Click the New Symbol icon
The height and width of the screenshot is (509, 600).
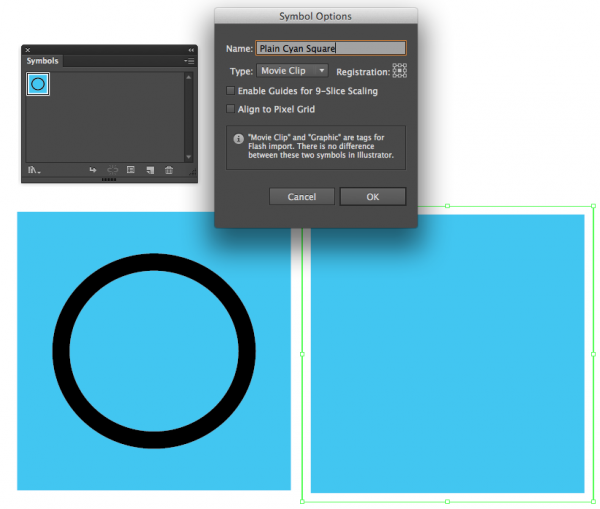click(x=149, y=170)
